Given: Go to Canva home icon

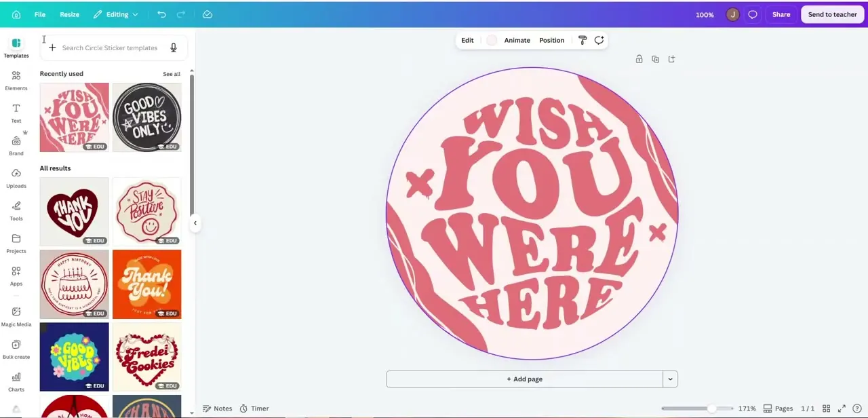Looking at the screenshot, I should point(16,14).
